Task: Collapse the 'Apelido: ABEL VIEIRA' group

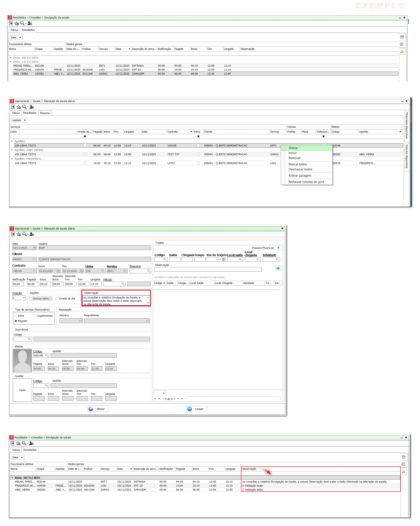Action: click(x=12, y=150)
